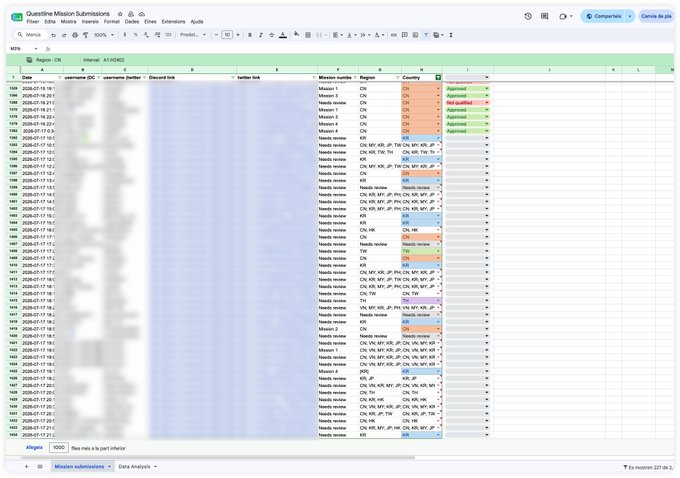Viewport: 680px width, 478px height.
Task: Open the Fitxer menu
Action: click(x=33, y=22)
